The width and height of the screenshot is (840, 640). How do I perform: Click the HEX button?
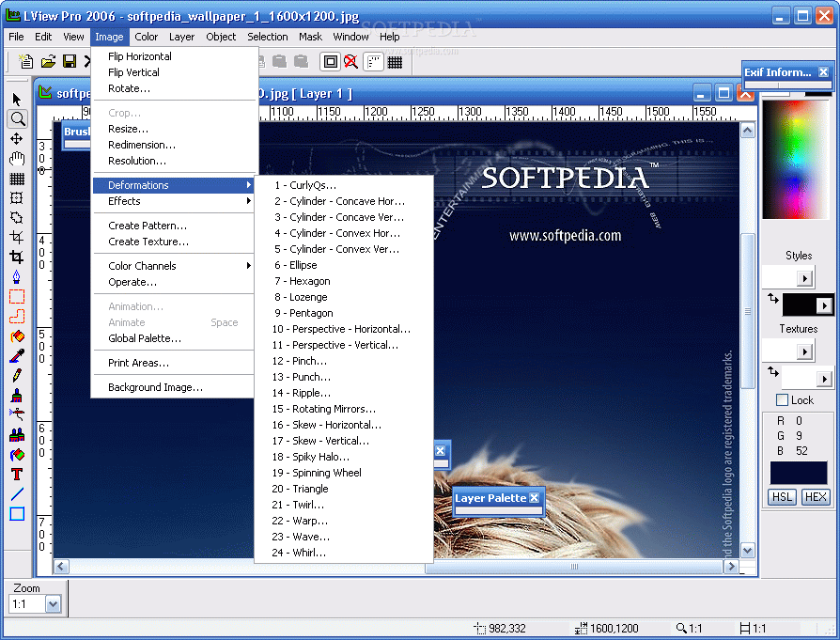pos(816,497)
